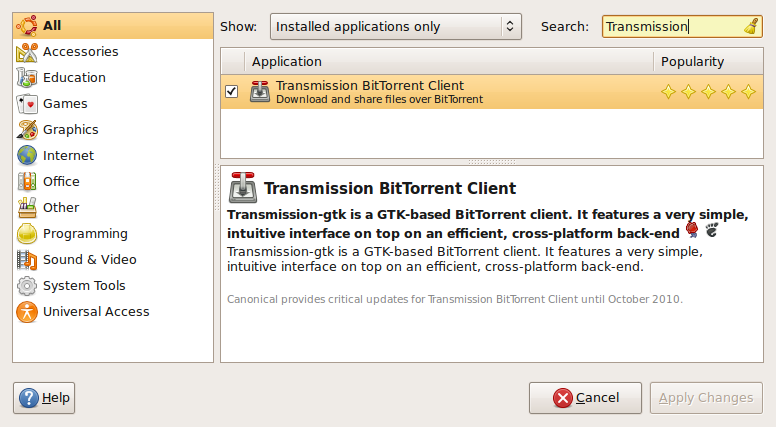Viewport: 776px width, 427px height.
Task: Click the red Canonical supported ribbon icon
Action: point(692,230)
